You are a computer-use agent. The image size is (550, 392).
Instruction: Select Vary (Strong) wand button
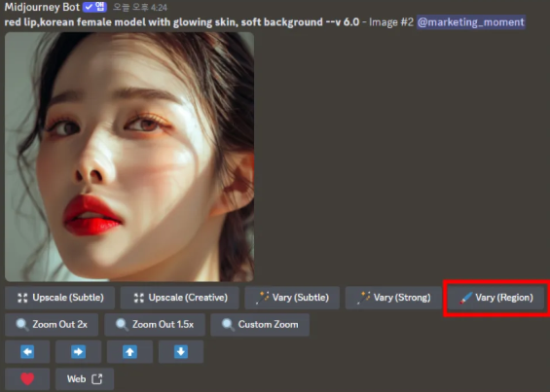(393, 298)
